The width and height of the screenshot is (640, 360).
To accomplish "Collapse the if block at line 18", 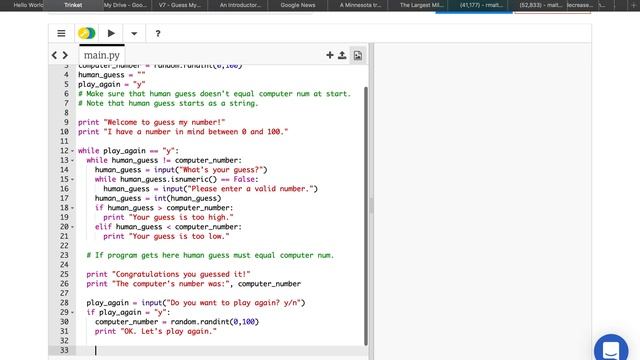I will coord(73,208).
